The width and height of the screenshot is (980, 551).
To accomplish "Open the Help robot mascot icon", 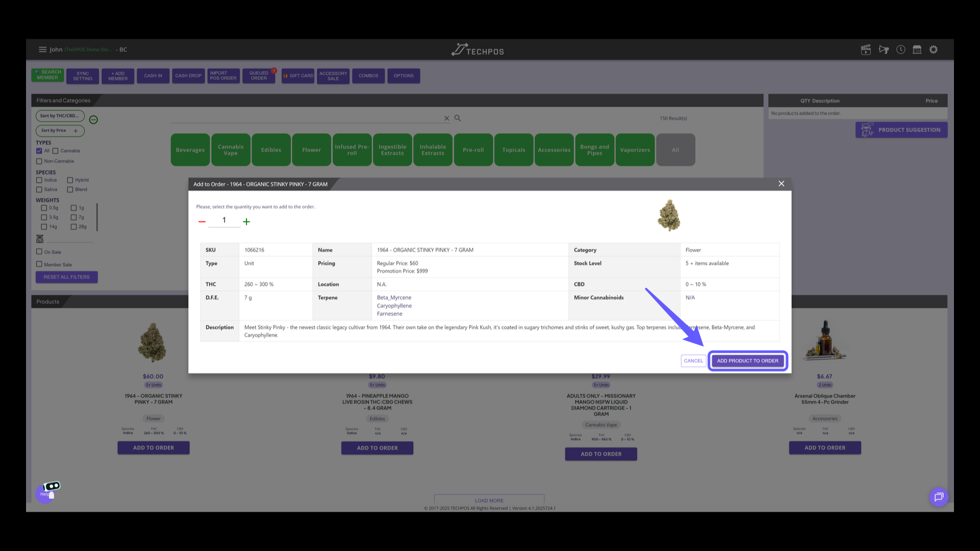I will point(48,491).
